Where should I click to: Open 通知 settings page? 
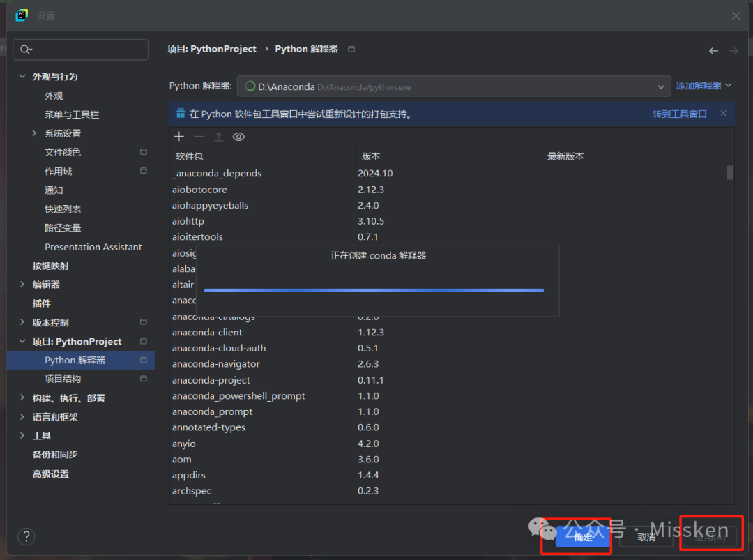click(54, 190)
